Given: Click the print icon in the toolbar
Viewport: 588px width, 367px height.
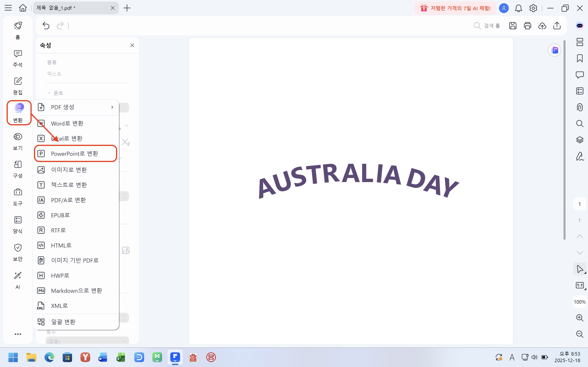Looking at the screenshot, I should coord(528,26).
